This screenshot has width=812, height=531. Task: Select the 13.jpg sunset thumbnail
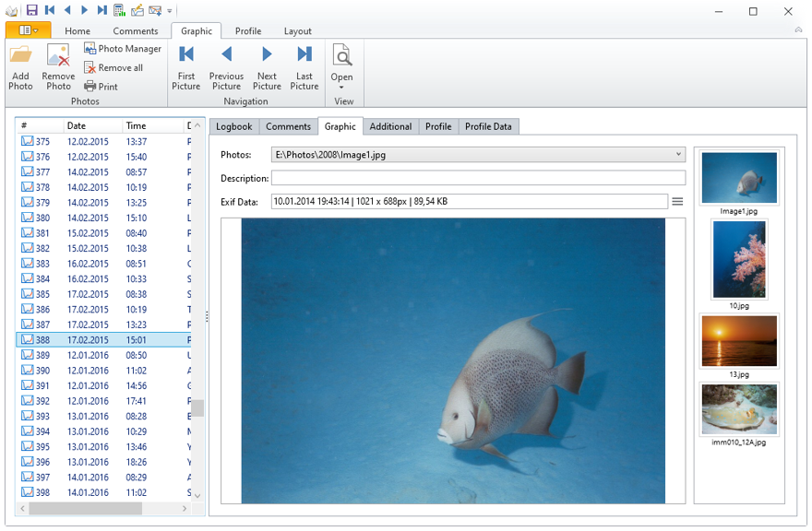[739, 340]
